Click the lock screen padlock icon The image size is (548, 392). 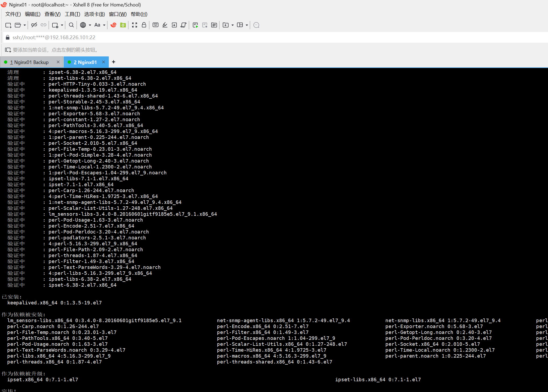tap(144, 25)
